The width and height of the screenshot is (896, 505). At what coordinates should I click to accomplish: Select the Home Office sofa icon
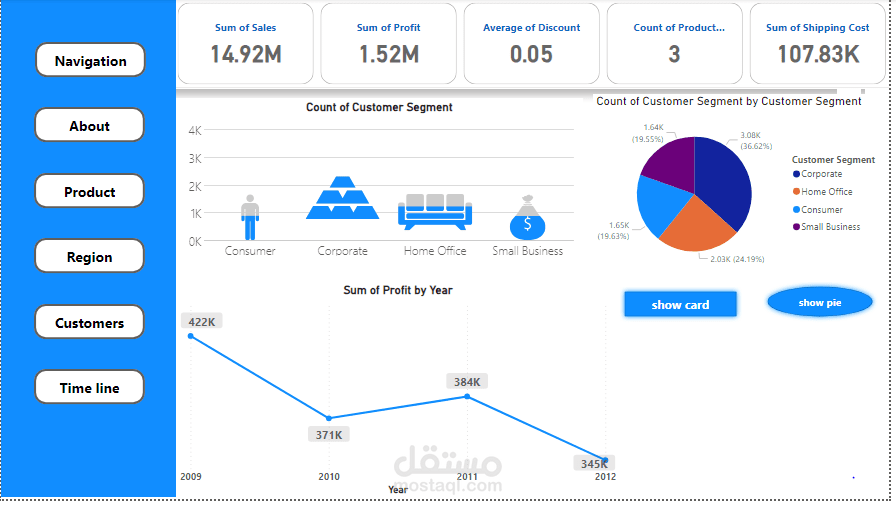coord(435,212)
